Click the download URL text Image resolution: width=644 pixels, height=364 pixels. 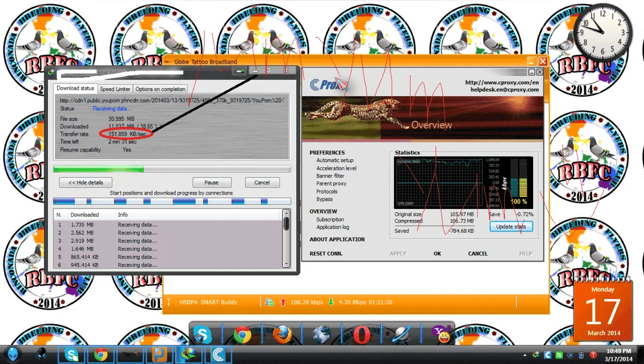tap(171, 100)
